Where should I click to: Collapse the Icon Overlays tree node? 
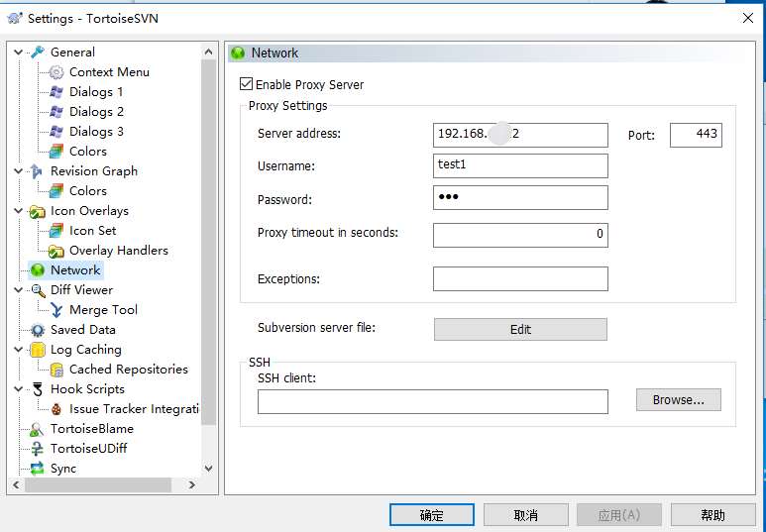(19, 211)
